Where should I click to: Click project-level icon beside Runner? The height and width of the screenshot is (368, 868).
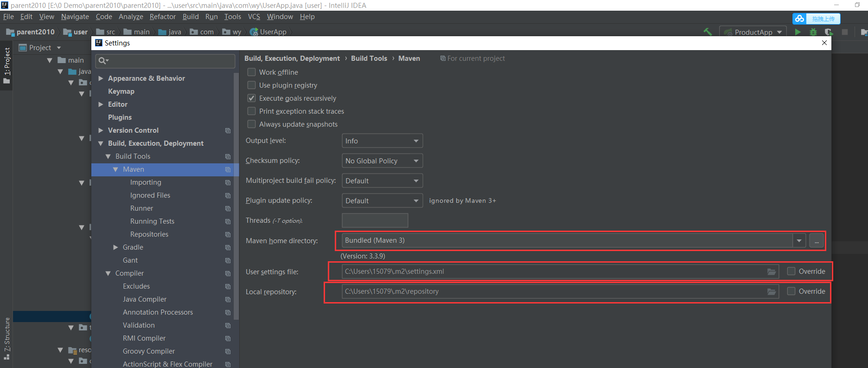(228, 208)
